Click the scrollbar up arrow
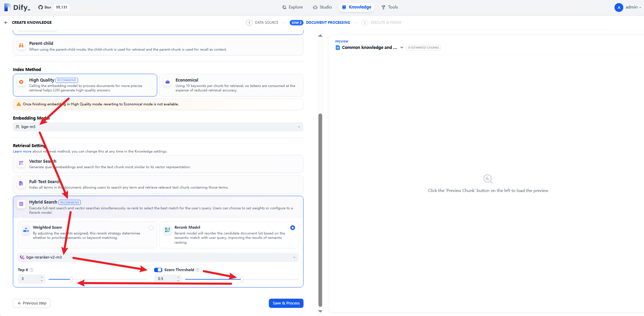The height and width of the screenshot is (316, 644). [x=320, y=36]
